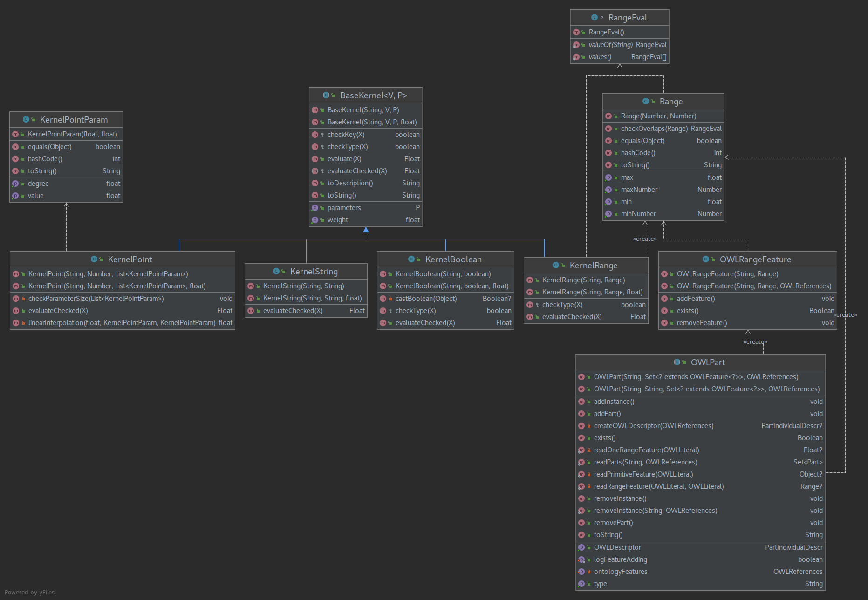This screenshot has height=600, width=868.
Task: Select the KernelRange class header
Action: [593, 266]
